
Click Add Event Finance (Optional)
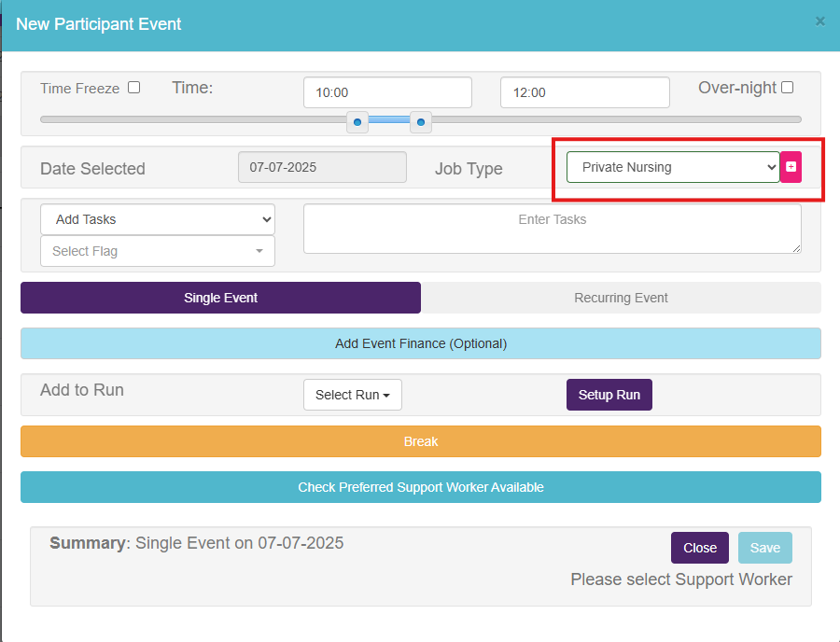421,343
